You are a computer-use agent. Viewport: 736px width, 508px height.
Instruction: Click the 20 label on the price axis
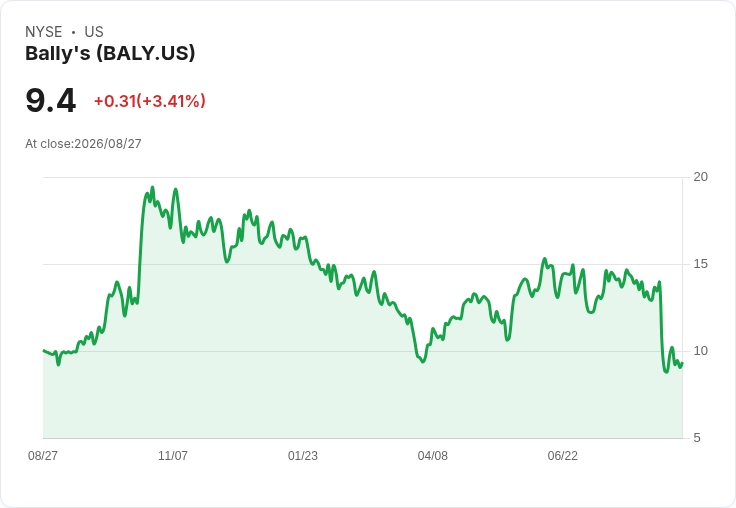point(700,177)
